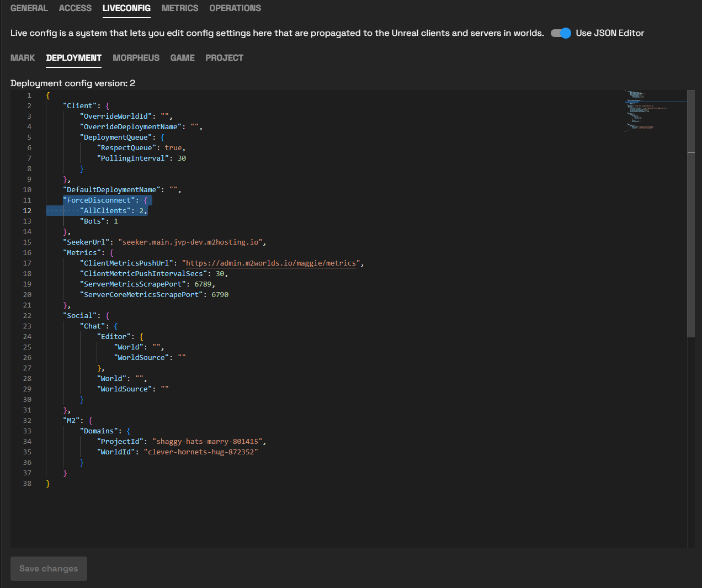Select the PROJECT config sub-tab
The width and height of the screenshot is (702, 588).
tap(224, 58)
